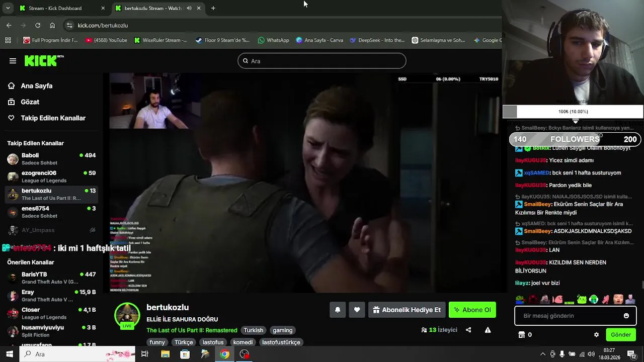Open the Full Program İndir bookmark
Viewport: 644px width, 362px height.
51,40
